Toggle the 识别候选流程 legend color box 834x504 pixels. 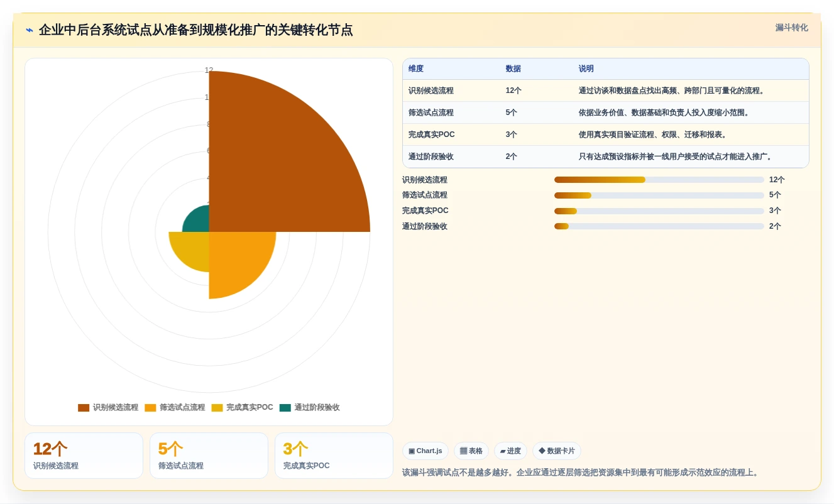(84, 408)
